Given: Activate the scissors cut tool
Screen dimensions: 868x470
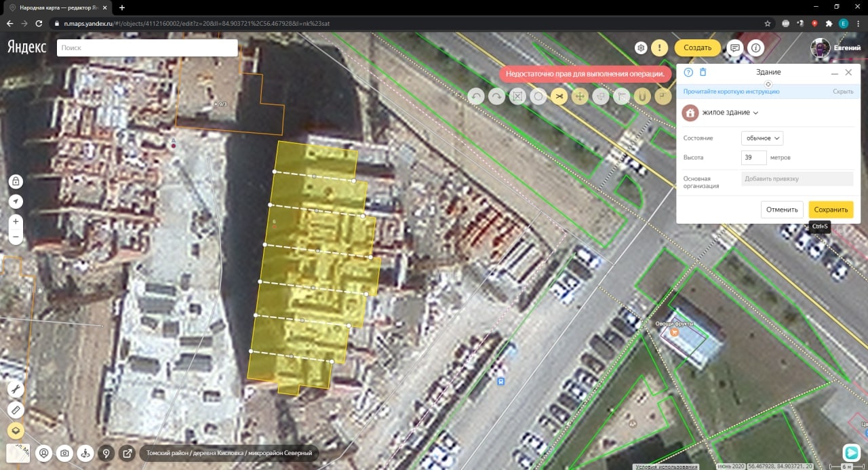Looking at the screenshot, I should (x=559, y=96).
